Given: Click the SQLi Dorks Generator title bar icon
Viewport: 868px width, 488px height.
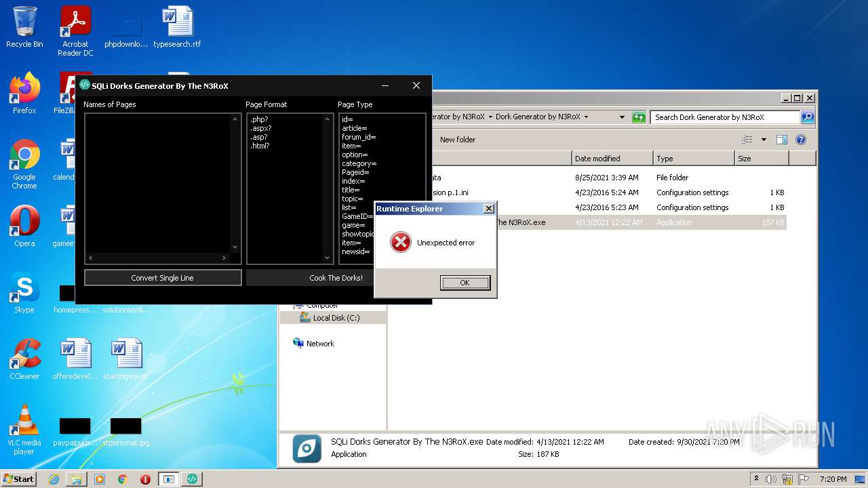Looking at the screenshot, I should (x=85, y=85).
